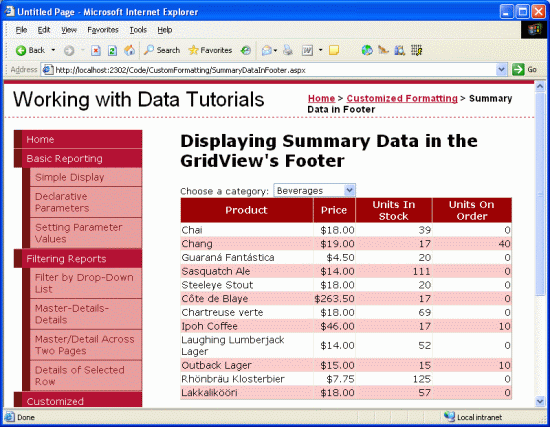Click the Go button beside the address
The image size is (550, 427).
tap(524, 69)
